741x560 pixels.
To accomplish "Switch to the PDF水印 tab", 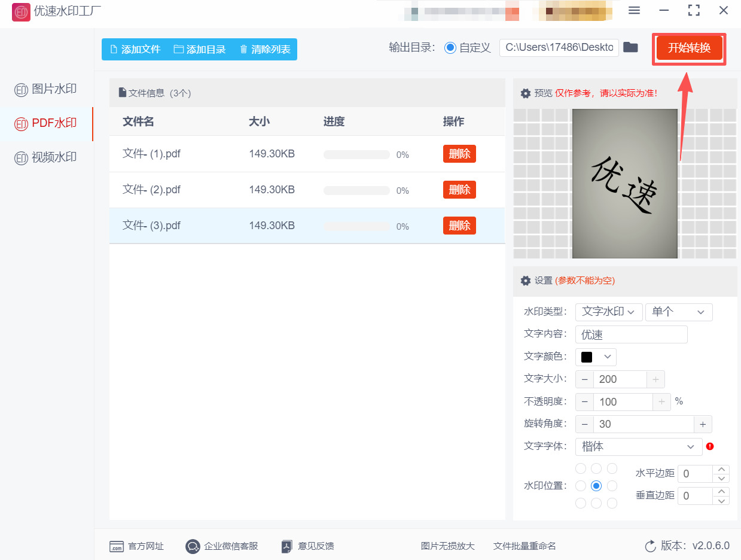I will coord(46,124).
